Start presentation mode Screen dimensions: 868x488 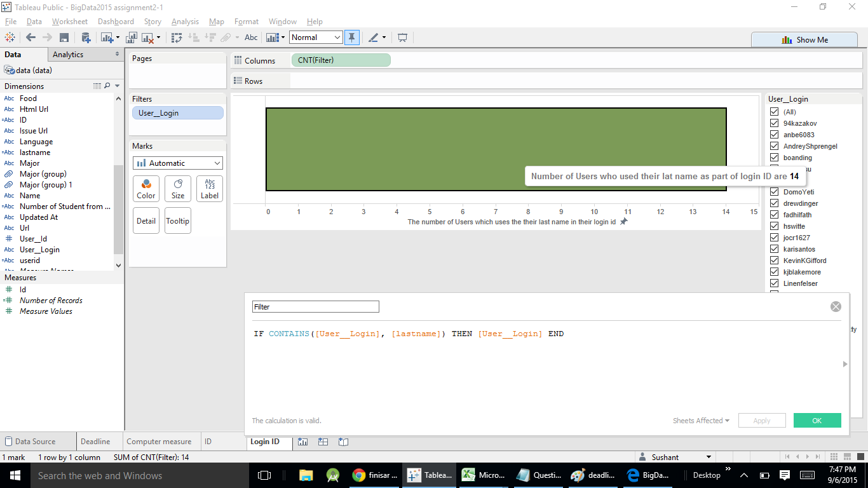(x=402, y=37)
